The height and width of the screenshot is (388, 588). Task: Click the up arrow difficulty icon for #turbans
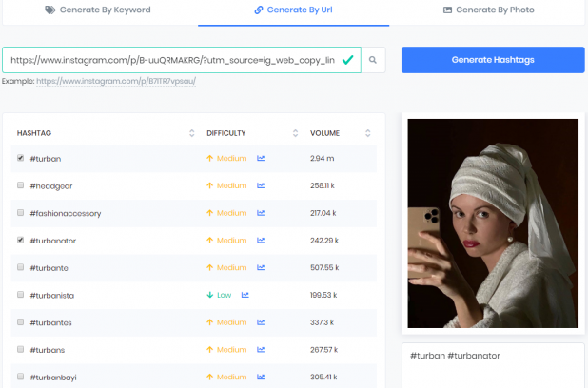pyautogui.click(x=210, y=350)
